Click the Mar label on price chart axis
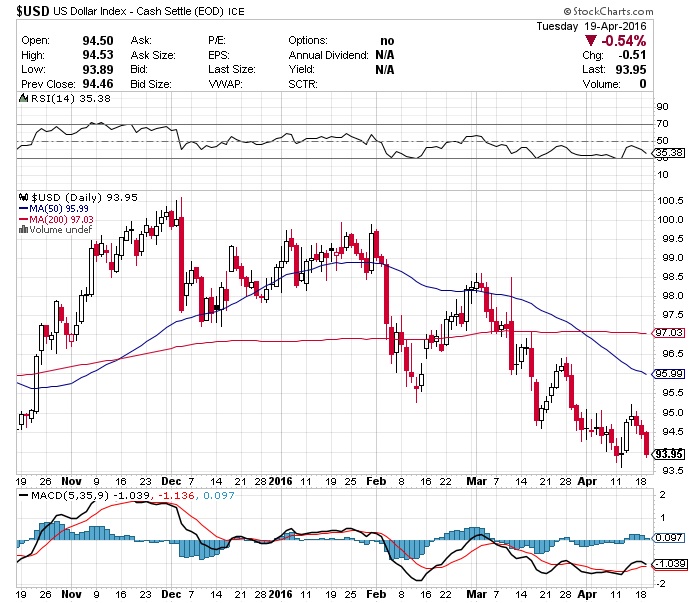 coord(476,481)
